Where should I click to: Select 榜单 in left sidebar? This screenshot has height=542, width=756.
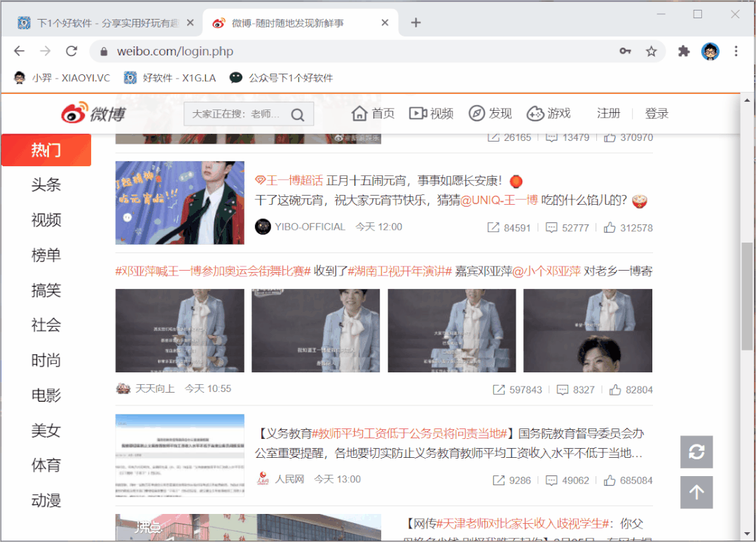point(46,255)
